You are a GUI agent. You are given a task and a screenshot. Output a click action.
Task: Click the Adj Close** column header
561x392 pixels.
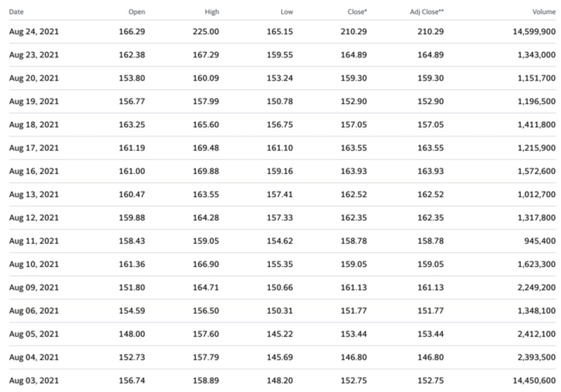tap(427, 12)
